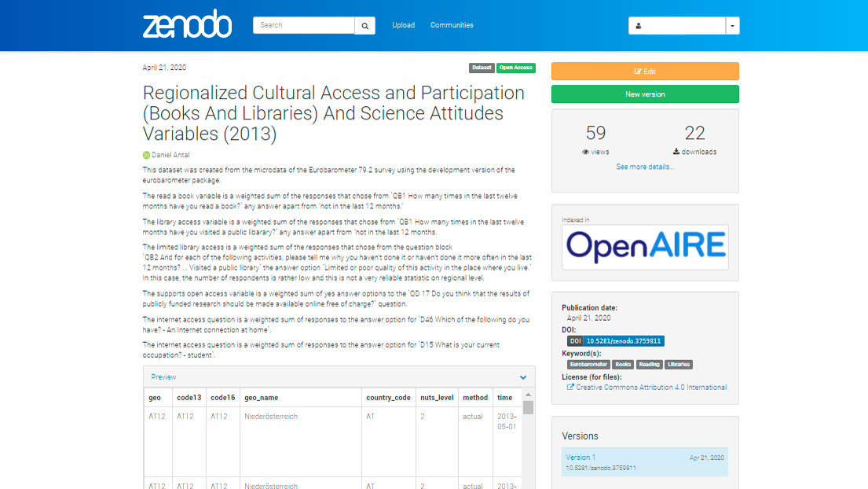Select the Libraries keyword tag
Screen dimensions: 868x489
[x=679, y=365]
